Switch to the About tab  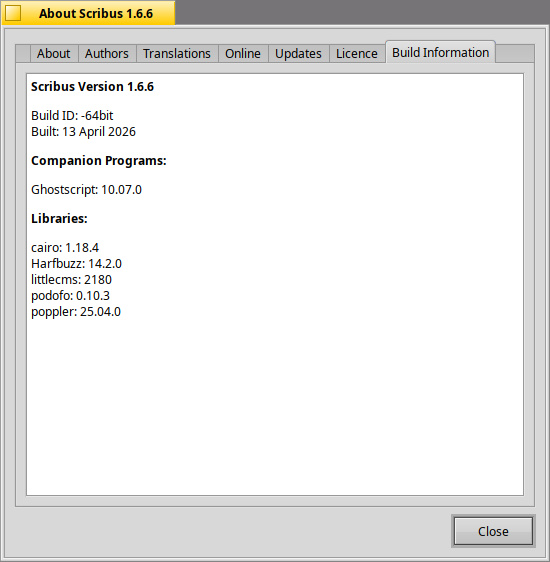(54, 54)
